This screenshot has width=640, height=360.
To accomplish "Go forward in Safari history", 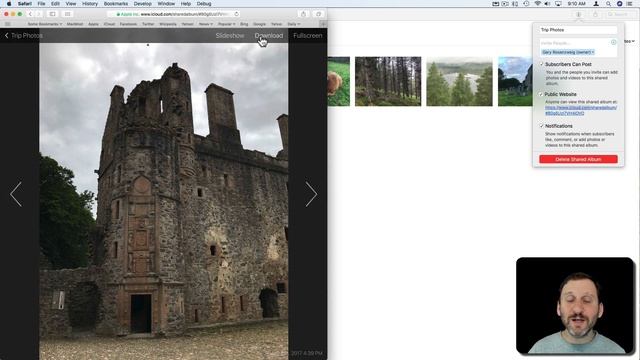I will coord(38,14).
